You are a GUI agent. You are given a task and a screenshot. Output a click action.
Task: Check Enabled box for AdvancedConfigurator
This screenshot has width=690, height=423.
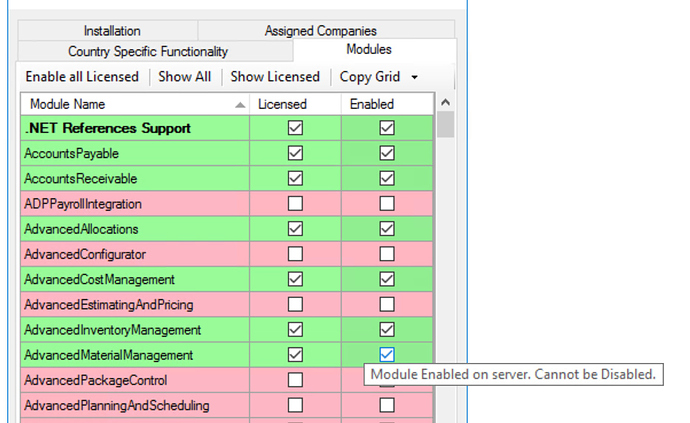click(387, 254)
